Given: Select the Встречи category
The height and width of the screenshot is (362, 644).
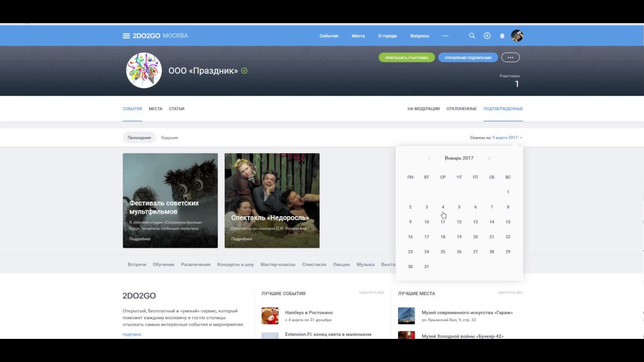Looking at the screenshot, I should pos(137,264).
